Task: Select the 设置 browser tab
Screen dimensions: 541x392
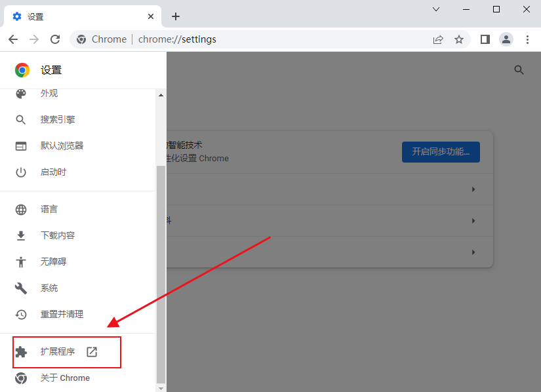Action: pyautogui.click(x=82, y=16)
